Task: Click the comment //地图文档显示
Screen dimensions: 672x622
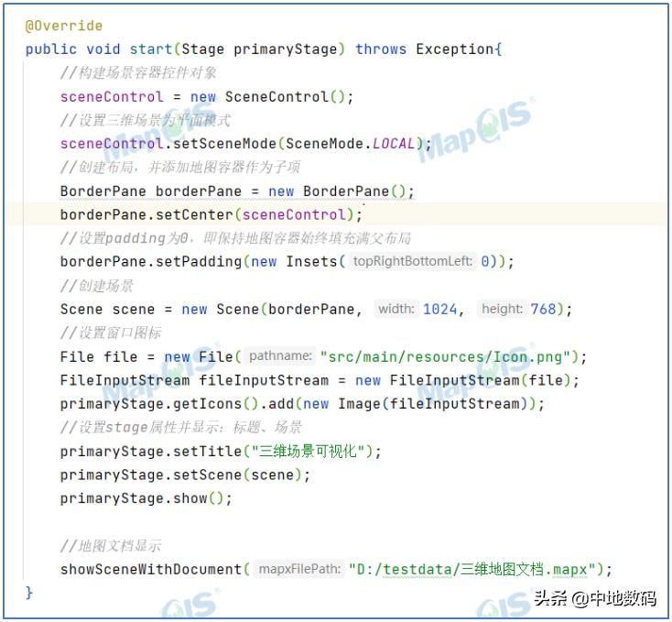Action: [111, 546]
